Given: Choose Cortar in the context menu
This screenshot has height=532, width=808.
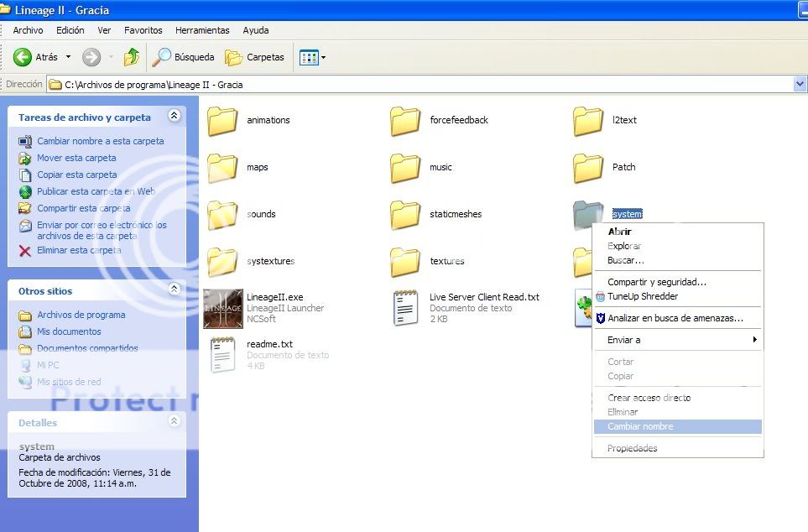Looking at the screenshot, I should [678, 362].
